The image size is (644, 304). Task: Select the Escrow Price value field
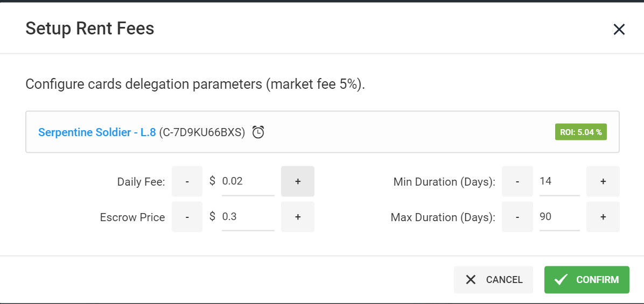(248, 217)
